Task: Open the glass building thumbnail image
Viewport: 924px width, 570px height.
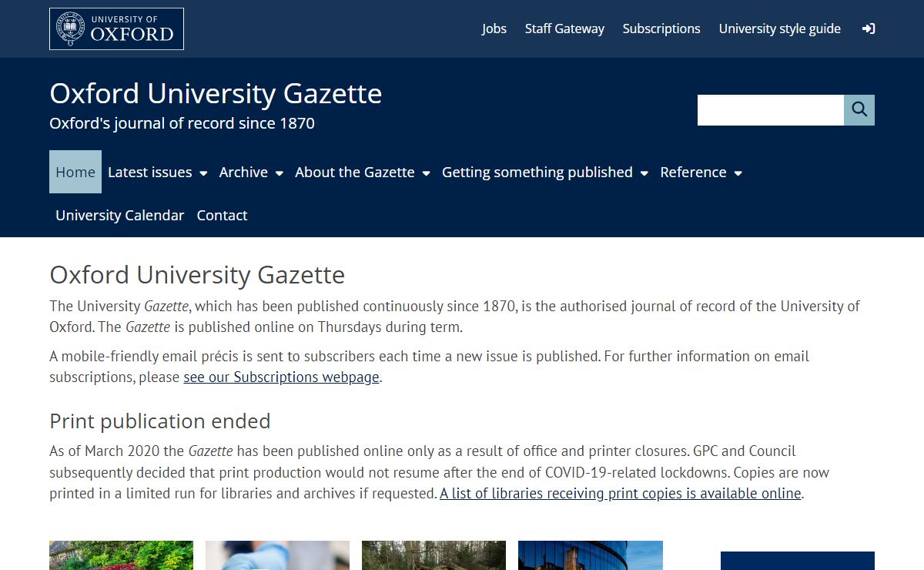Action: [x=590, y=555]
